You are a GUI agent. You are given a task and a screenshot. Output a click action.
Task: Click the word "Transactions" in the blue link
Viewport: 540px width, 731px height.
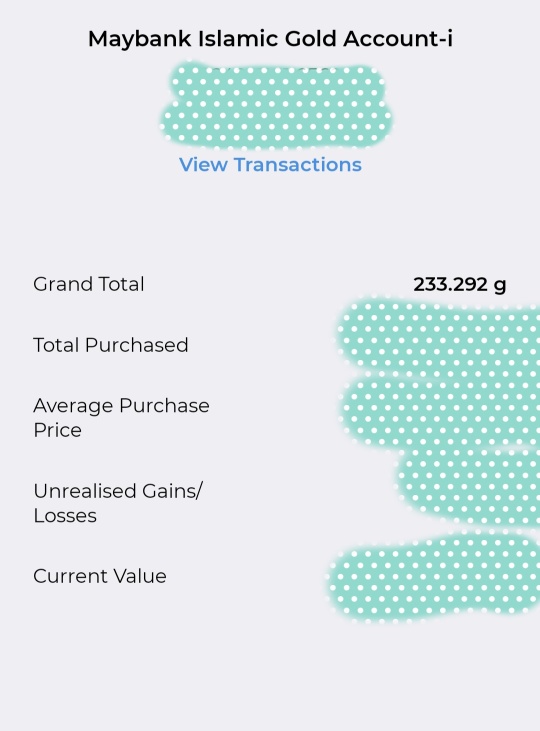coord(298,165)
